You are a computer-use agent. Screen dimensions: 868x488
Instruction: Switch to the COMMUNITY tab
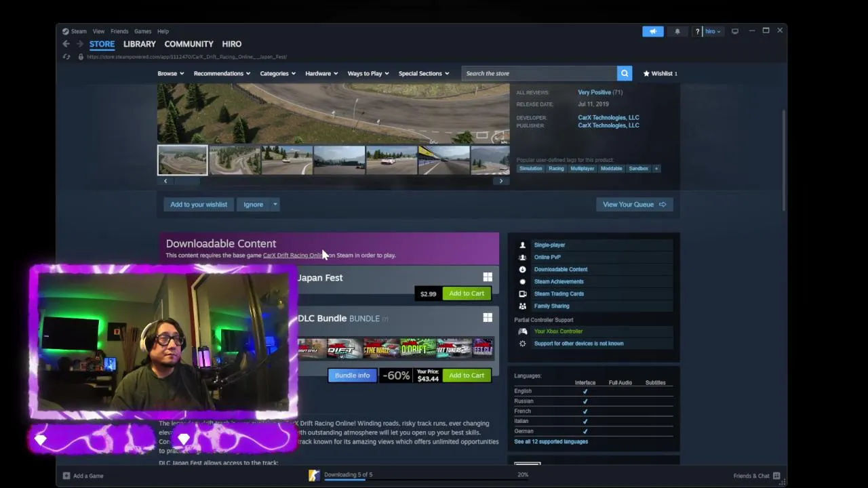point(189,44)
